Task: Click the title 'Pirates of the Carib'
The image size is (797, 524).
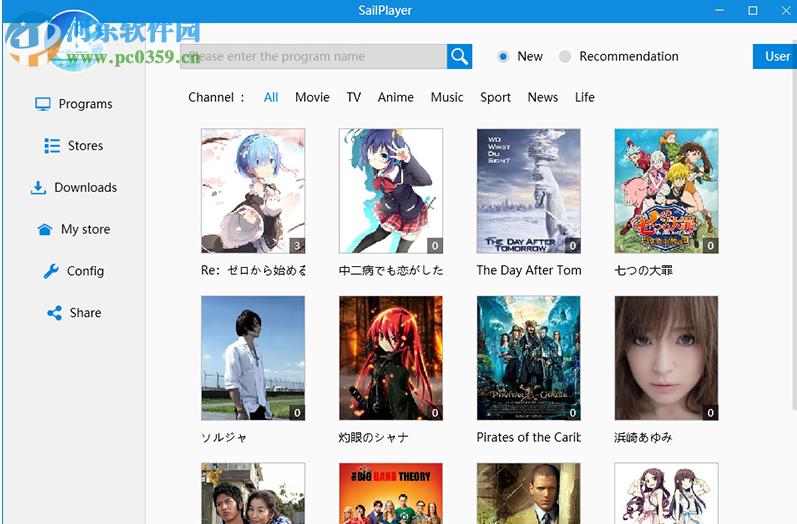Action: pyautogui.click(x=529, y=437)
